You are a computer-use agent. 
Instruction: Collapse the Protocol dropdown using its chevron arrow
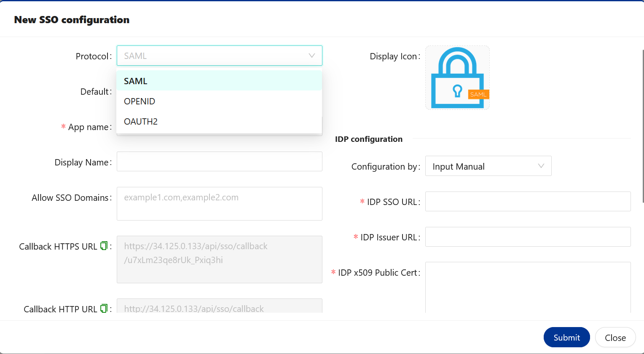(x=312, y=56)
